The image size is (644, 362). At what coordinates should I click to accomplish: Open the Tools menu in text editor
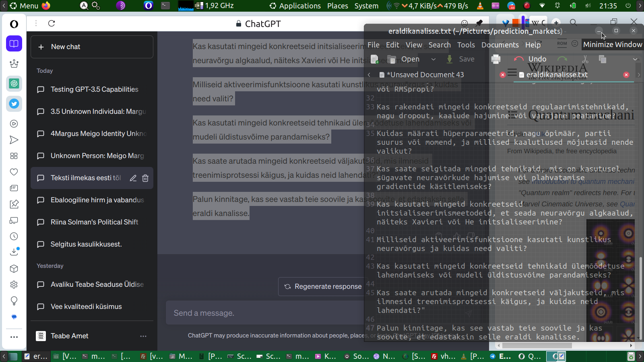pyautogui.click(x=466, y=45)
